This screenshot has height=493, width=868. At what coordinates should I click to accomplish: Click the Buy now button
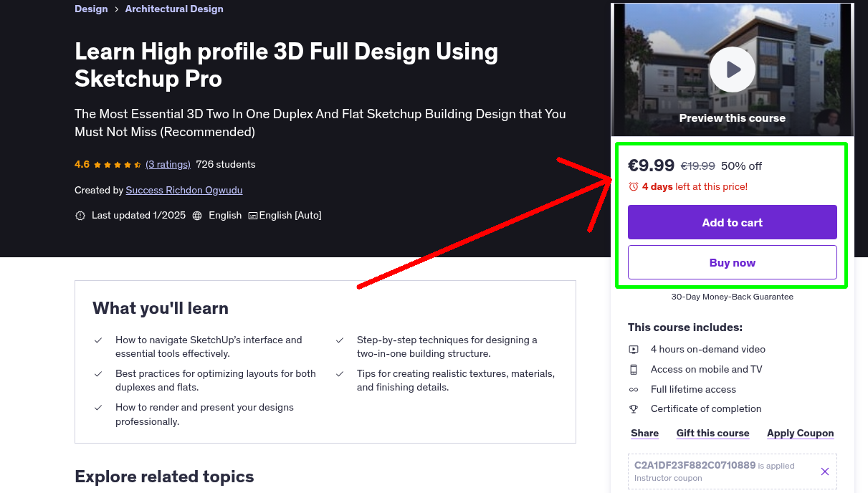732,262
